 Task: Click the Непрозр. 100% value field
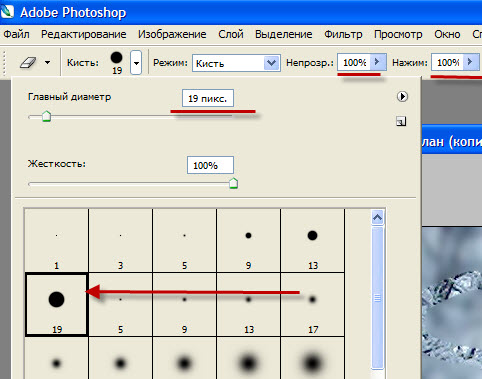click(x=354, y=62)
